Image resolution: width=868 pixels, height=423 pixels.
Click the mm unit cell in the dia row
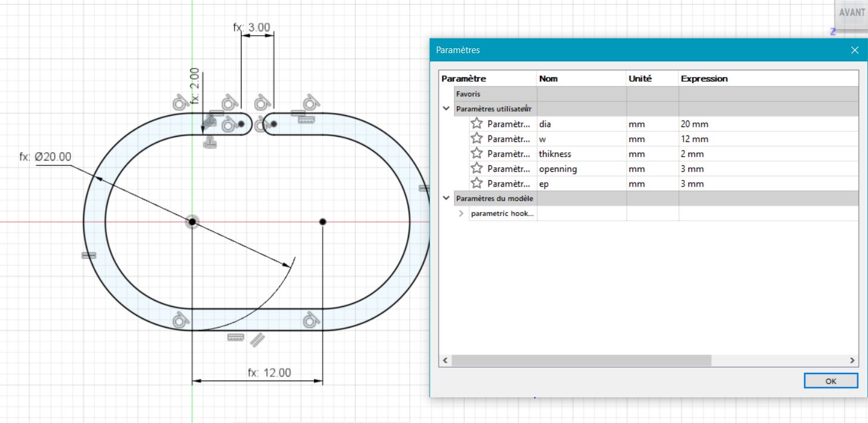point(653,123)
